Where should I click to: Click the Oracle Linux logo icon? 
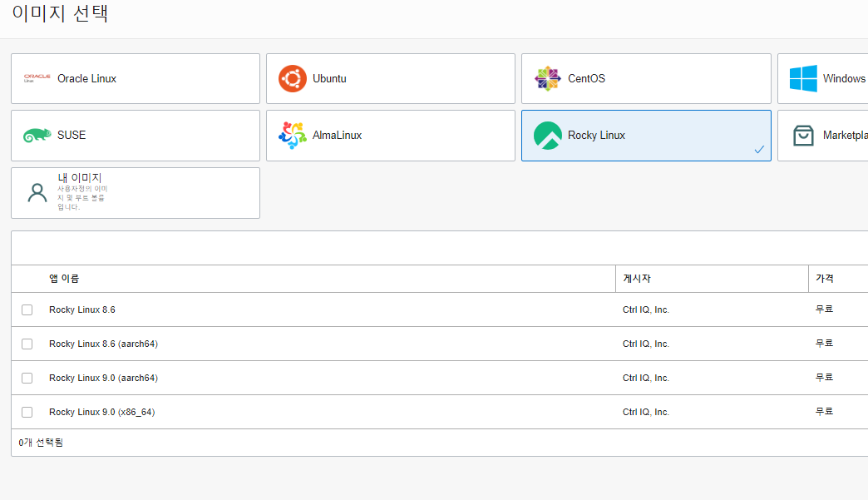point(37,78)
